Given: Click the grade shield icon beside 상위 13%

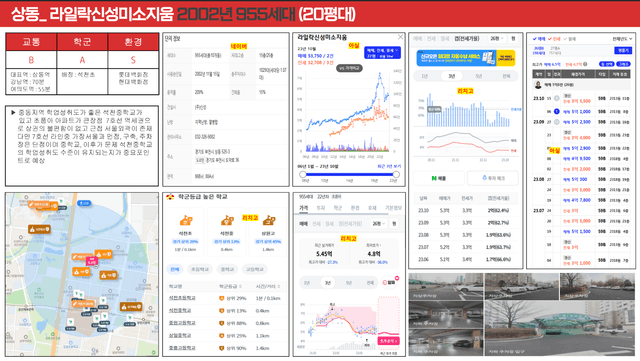Looking at the screenshot, I should click(x=222, y=311).
